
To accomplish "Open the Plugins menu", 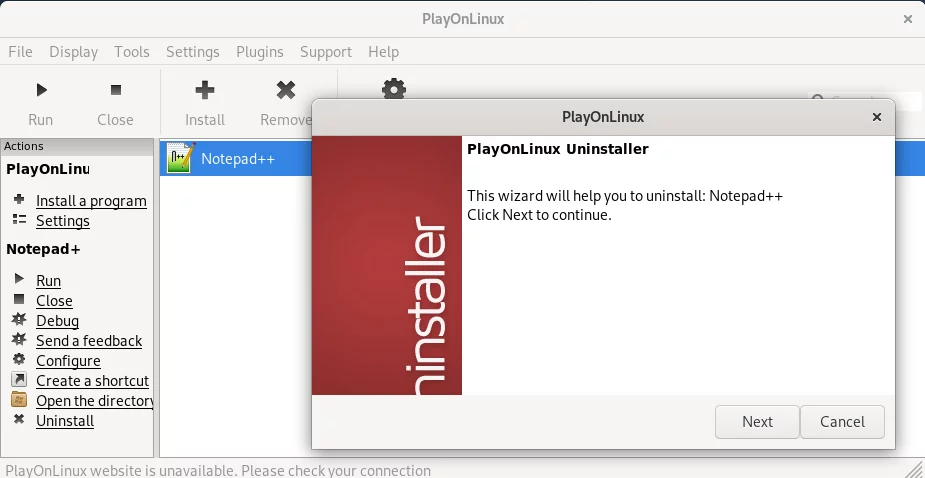I will (260, 52).
